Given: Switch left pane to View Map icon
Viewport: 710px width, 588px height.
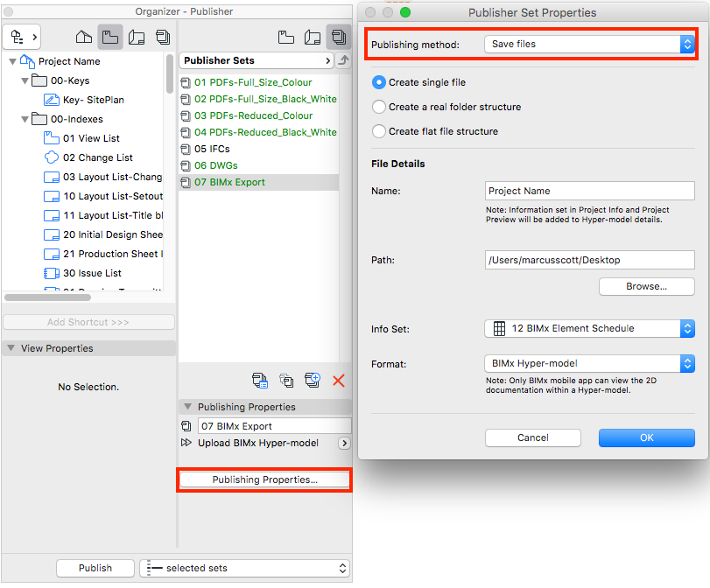Looking at the screenshot, I should point(110,37).
